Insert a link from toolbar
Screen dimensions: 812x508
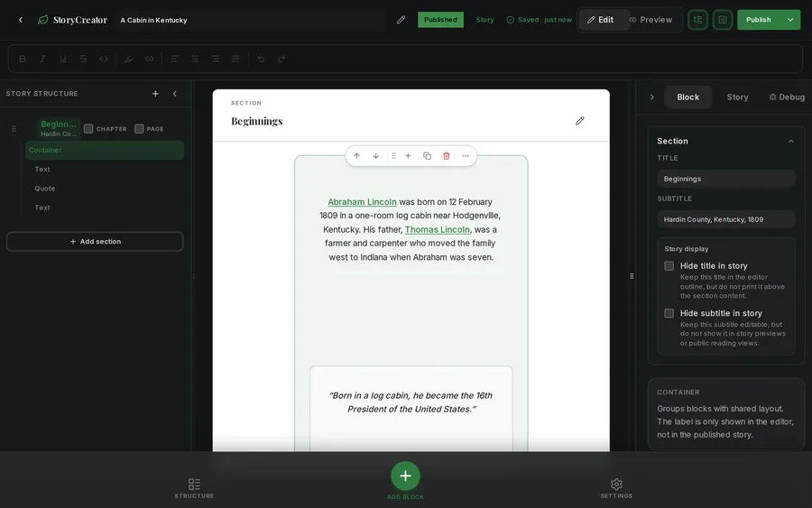click(149, 59)
